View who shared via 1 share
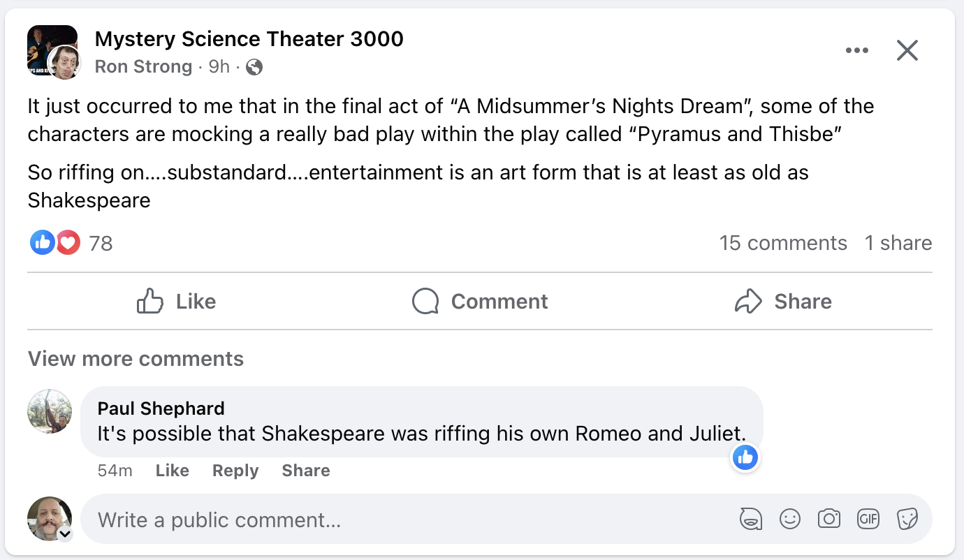The image size is (964, 560). (898, 243)
